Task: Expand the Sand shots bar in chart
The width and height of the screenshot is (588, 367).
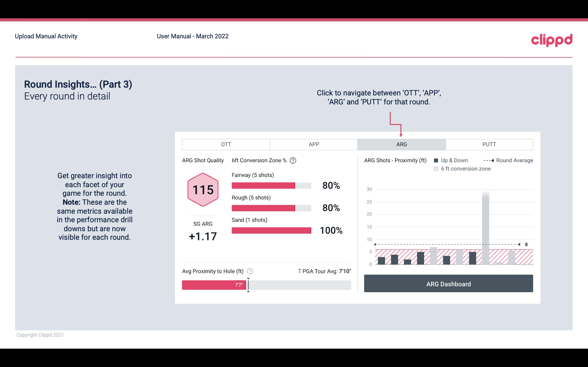Action: coord(271,230)
